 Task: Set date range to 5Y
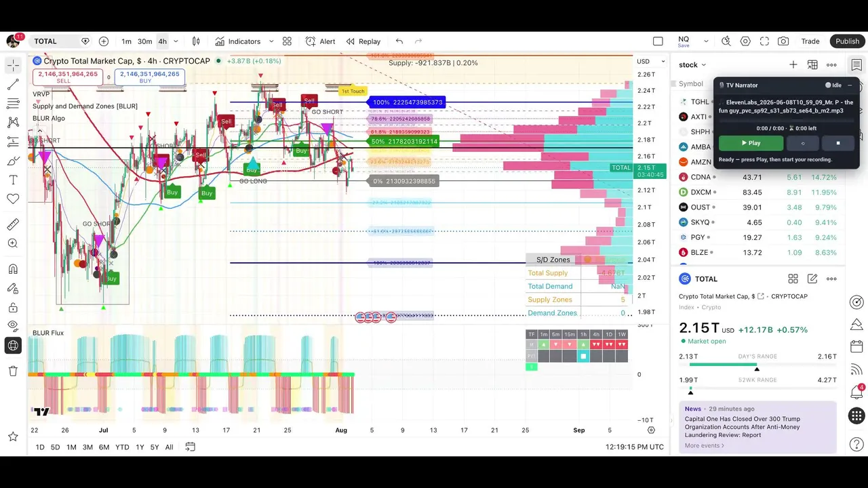155,447
